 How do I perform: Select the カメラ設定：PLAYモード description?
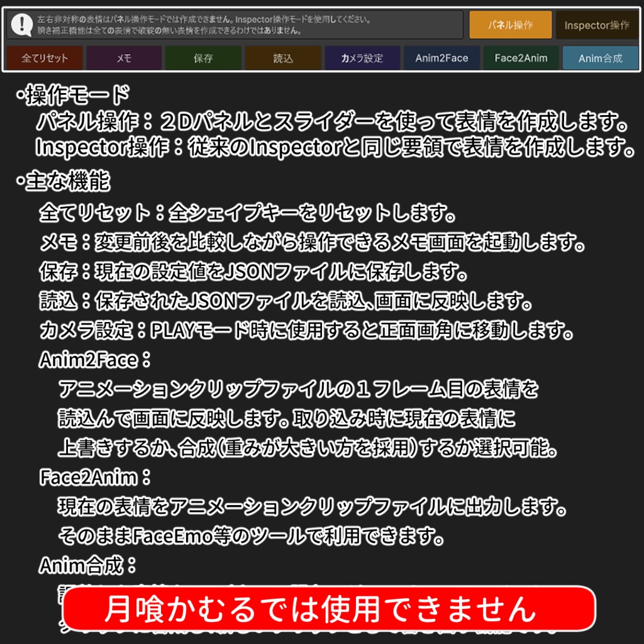[x=306, y=331]
